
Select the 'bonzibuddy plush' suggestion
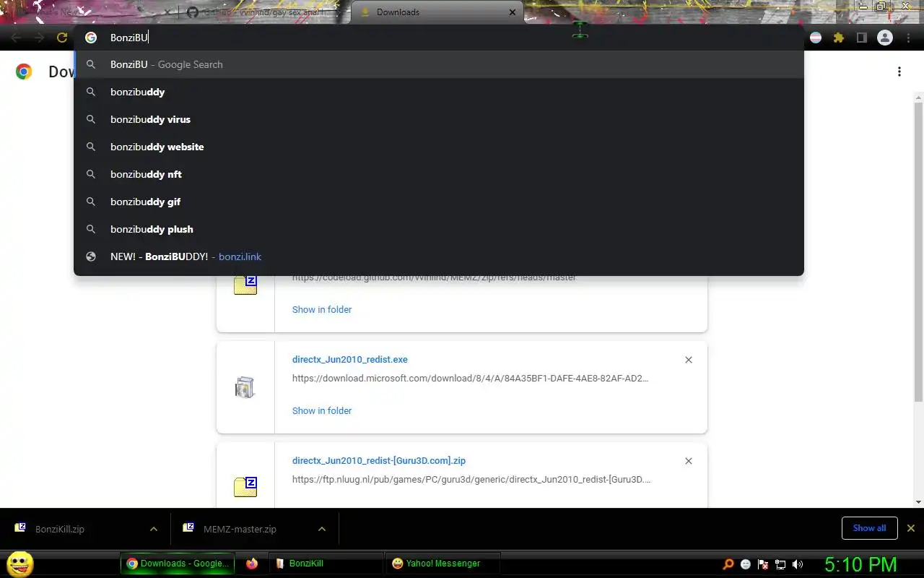pos(439,229)
